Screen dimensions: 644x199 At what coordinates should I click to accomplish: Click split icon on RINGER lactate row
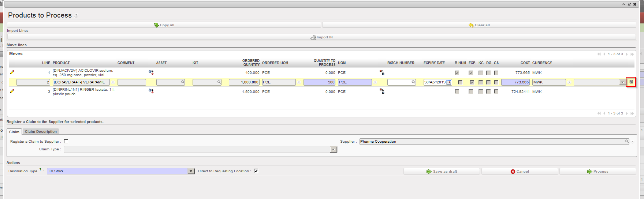[x=382, y=91]
